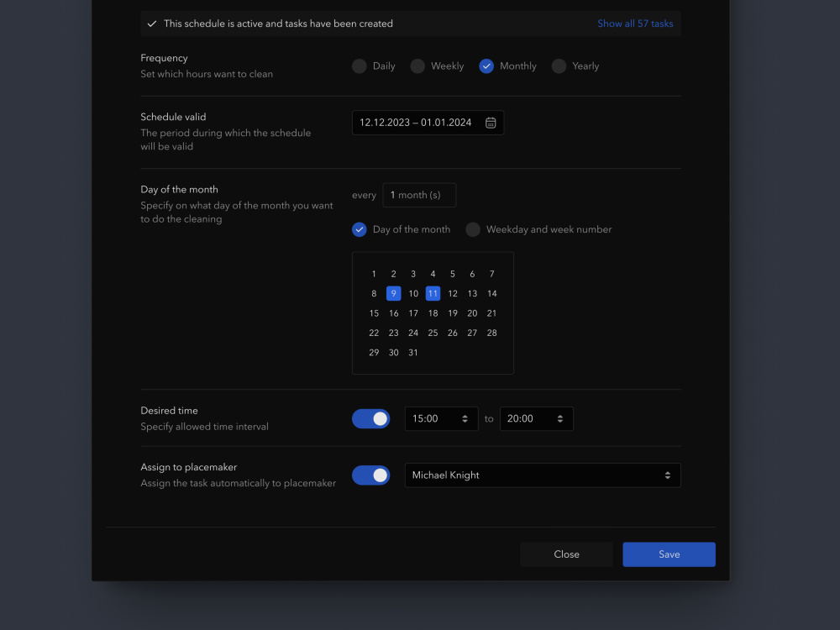Select day 20 in the month grid

472,313
